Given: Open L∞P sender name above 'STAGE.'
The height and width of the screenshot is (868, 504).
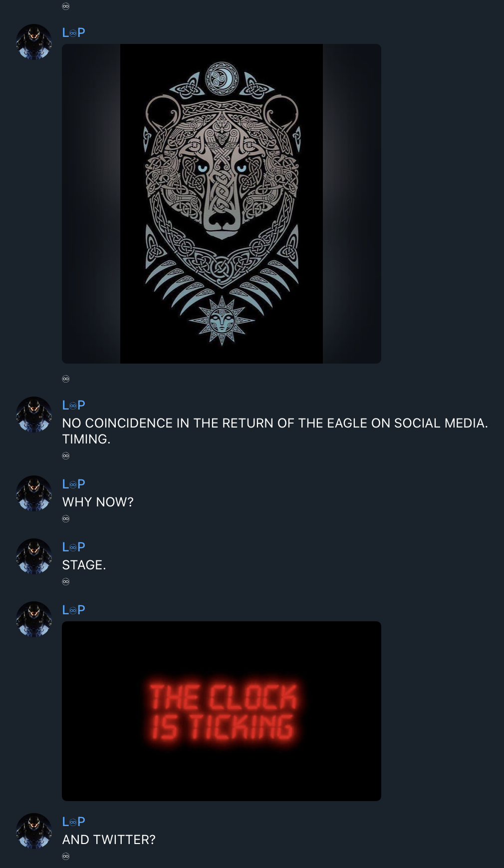Looking at the screenshot, I should pos(74,547).
